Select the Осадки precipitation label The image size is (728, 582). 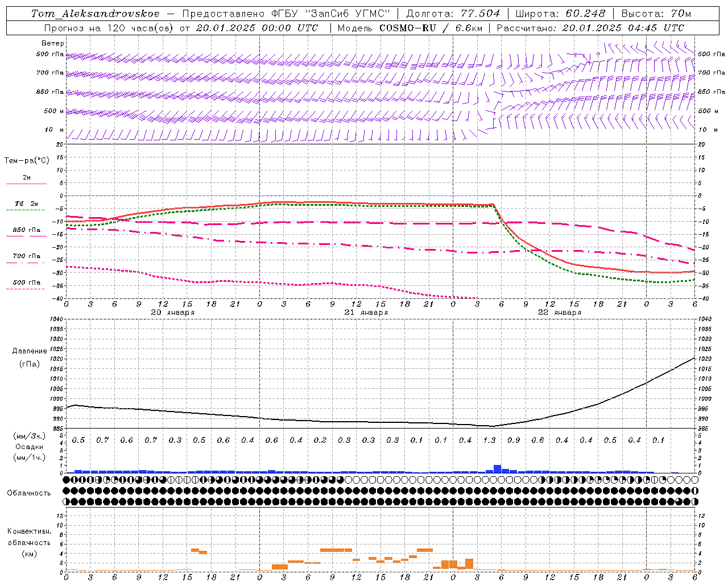pos(30,447)
